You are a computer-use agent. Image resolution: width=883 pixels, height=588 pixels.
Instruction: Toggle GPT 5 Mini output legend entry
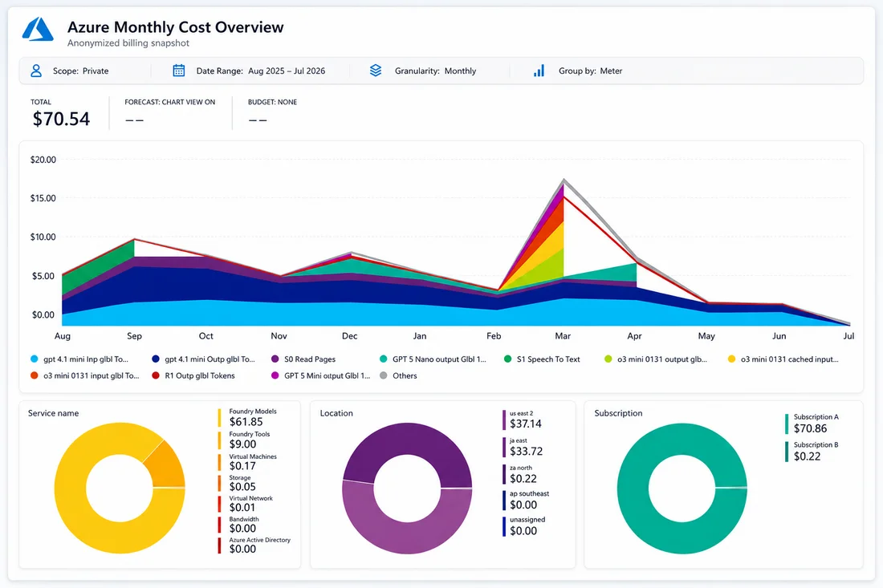pos(321,375)
